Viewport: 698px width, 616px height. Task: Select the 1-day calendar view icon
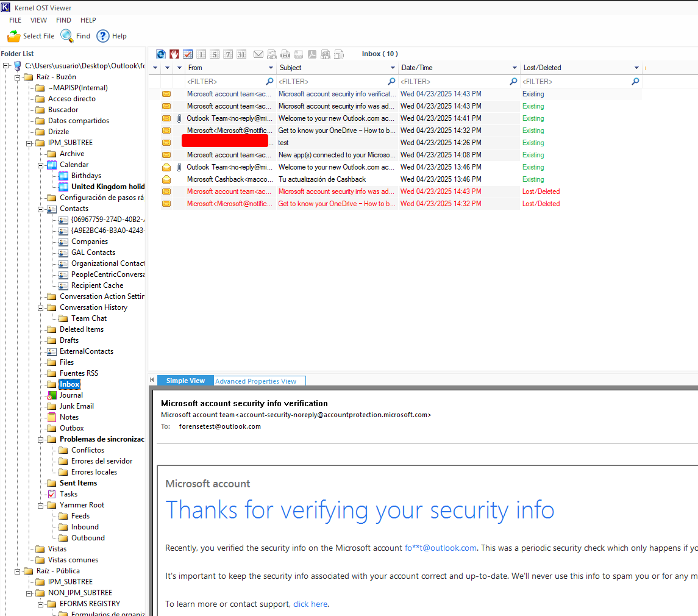tap(201, 54)
